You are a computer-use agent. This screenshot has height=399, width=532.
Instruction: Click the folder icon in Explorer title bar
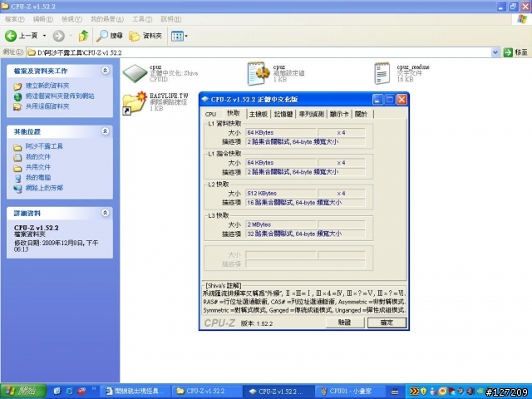5,6
